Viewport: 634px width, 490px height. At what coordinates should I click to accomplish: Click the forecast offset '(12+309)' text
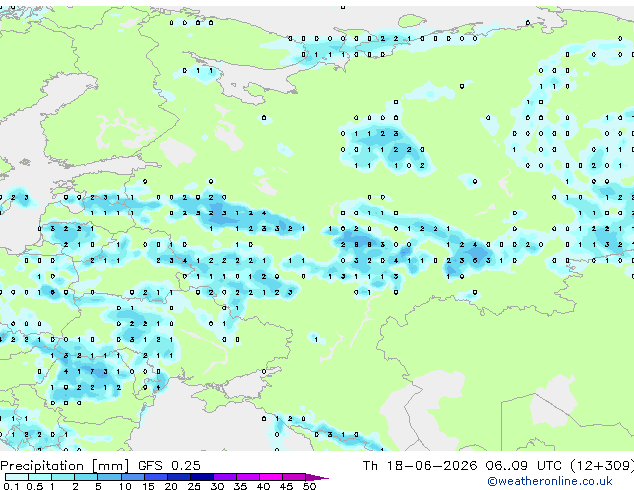602,466
